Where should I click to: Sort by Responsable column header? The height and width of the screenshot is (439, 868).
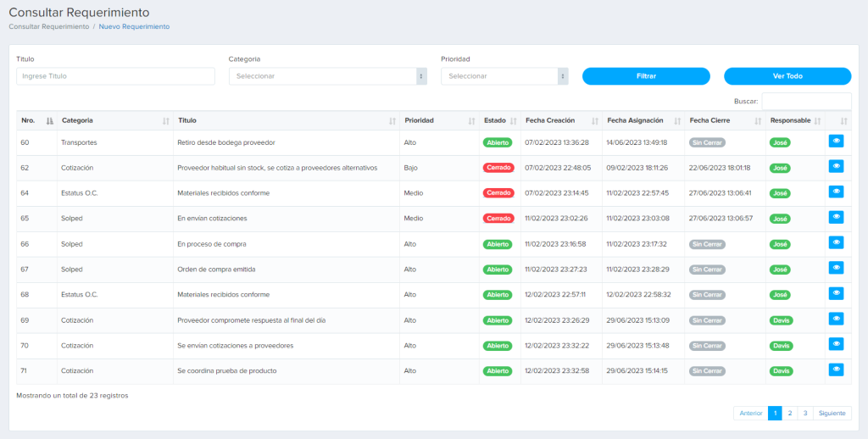coord(795,120)
